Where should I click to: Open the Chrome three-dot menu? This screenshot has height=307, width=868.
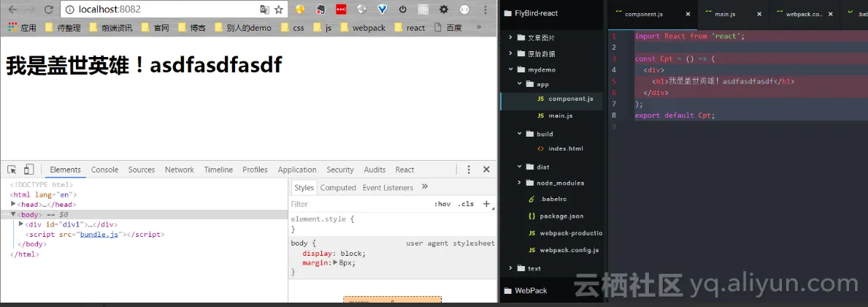485,10
